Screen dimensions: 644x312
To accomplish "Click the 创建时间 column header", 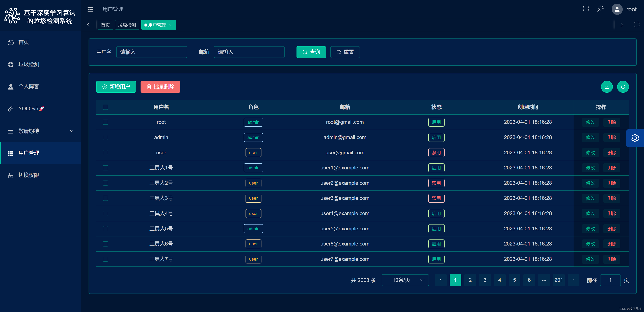I will click(528, 107).
